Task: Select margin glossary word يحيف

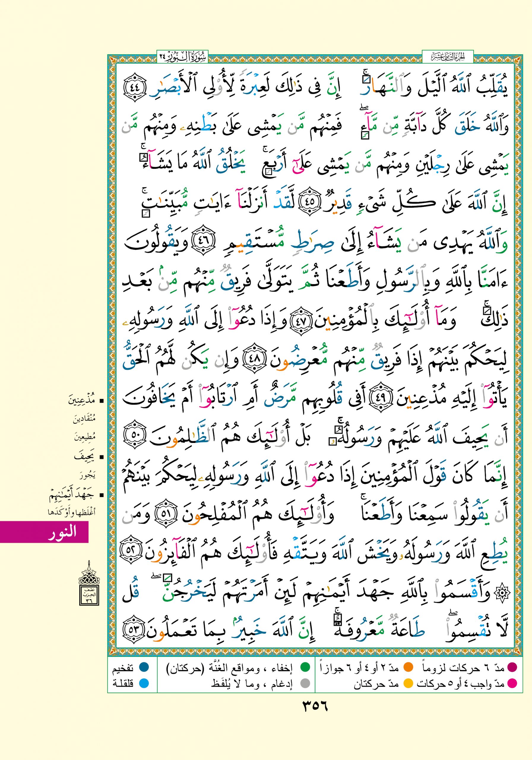Action: coord(85,457)
